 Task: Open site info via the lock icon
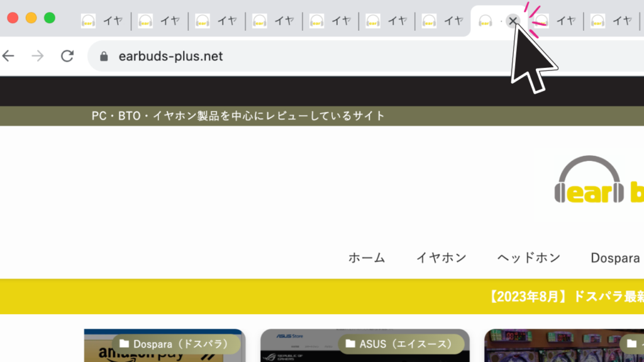[x=104, y=57]
